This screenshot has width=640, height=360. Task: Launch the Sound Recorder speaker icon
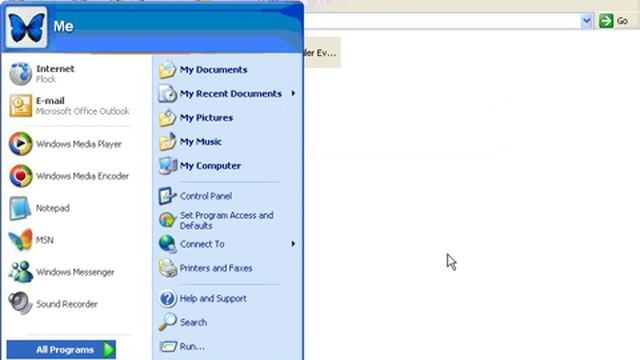(20, 303)
